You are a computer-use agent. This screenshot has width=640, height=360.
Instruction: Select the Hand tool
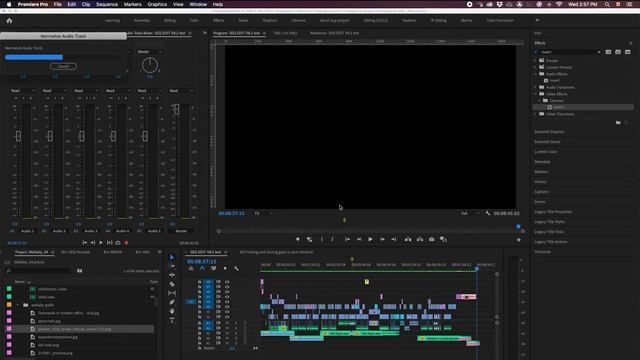(172, 311)
